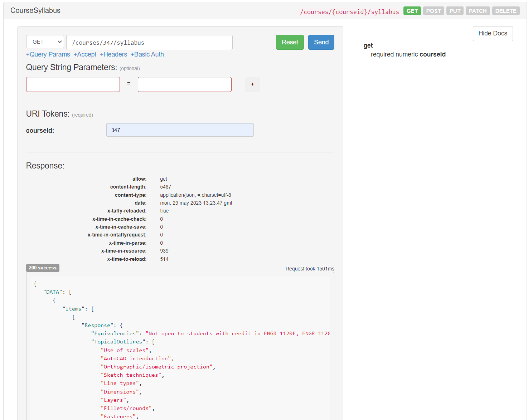Open the GET HTTP method dropdown
528x420 pixels.
pyautogui.click(x=45, y=42)
